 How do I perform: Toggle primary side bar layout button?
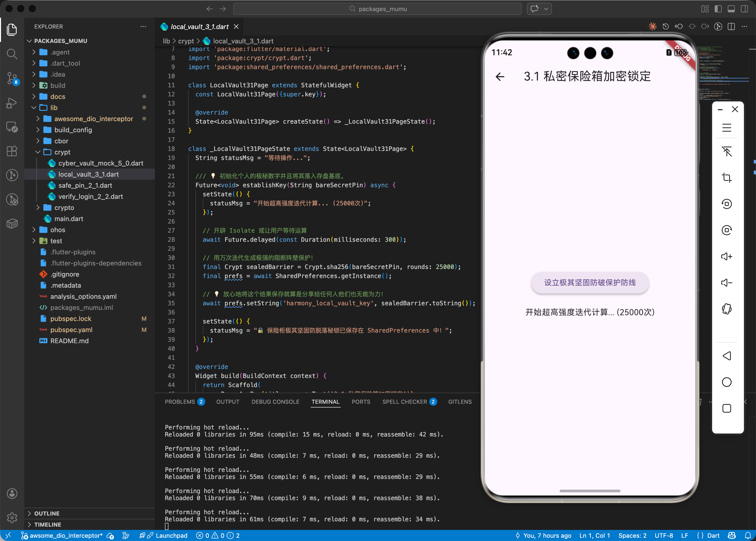tap(718, 9)
